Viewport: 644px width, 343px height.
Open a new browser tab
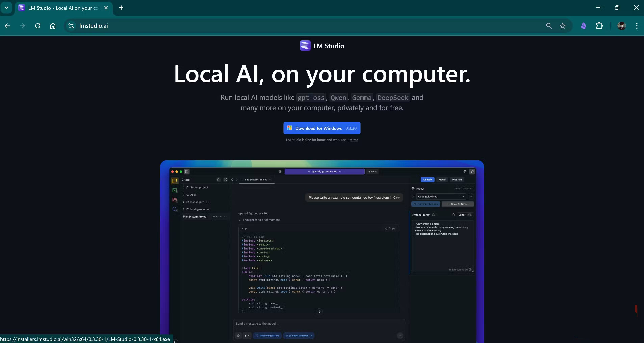pyautogui.click(x=121, y=7)
